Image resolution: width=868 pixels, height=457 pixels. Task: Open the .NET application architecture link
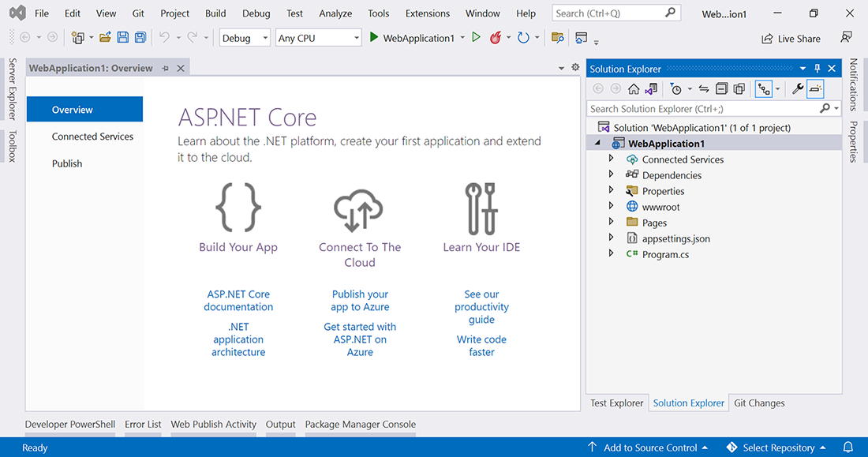click(238, 339)
